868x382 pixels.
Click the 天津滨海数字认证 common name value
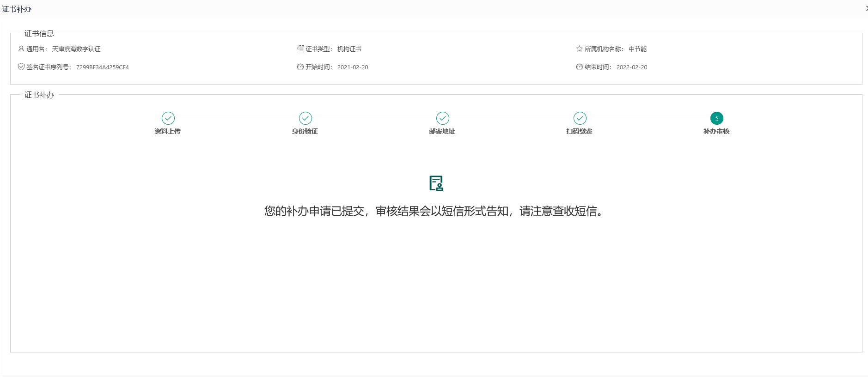pos(76,49)
